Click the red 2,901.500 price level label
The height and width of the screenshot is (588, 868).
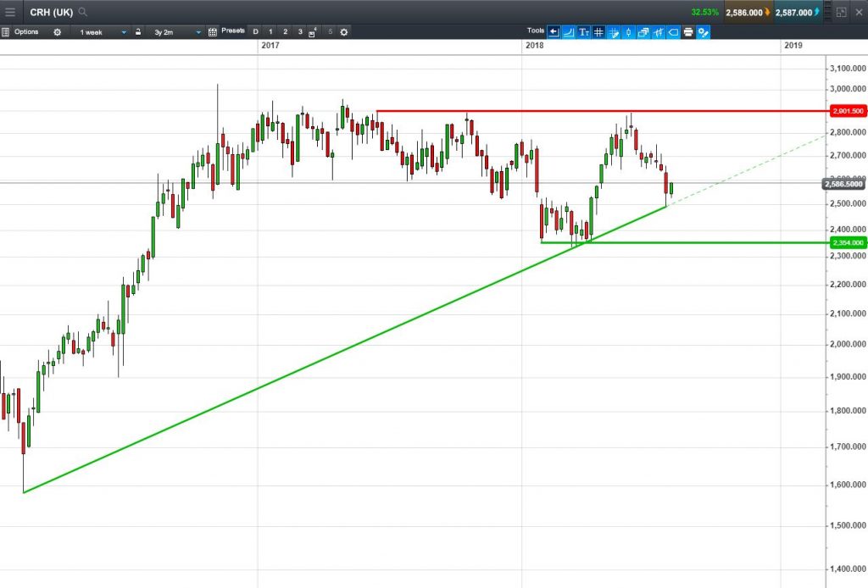click(x=848, y=111)
